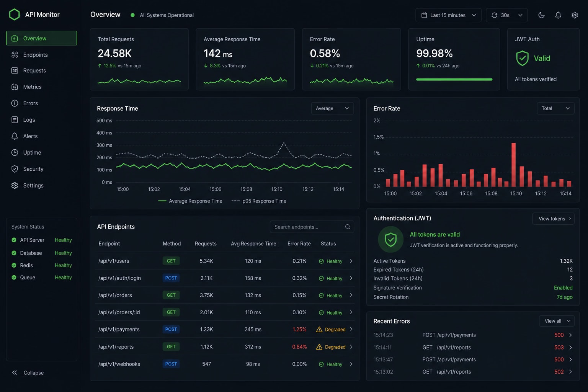Viewport: 588px width, 392px height.
Task: Expand the /api/v1/users row chevron
Action: (x=351, y=261)
